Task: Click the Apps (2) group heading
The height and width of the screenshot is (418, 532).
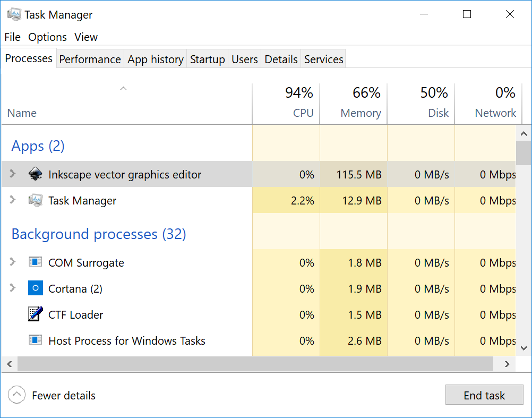Action: (38, 146)
